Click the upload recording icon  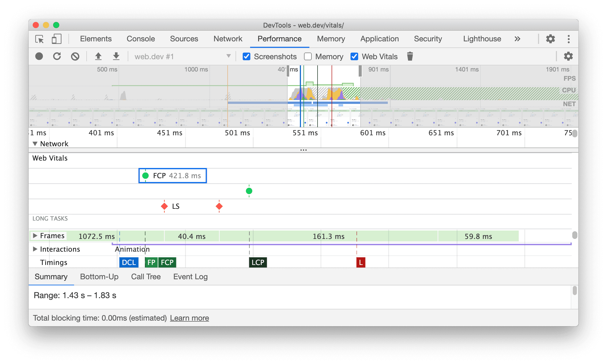pos(97,57)
